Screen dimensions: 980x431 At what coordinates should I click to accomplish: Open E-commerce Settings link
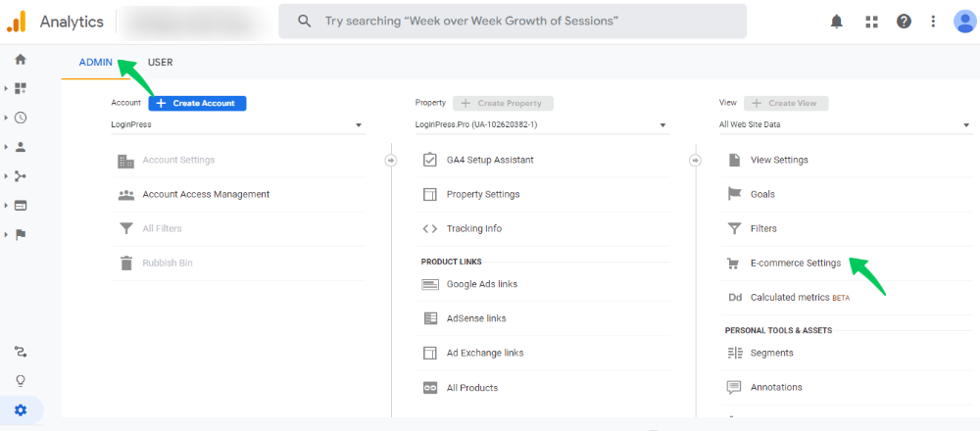[795, 263]
